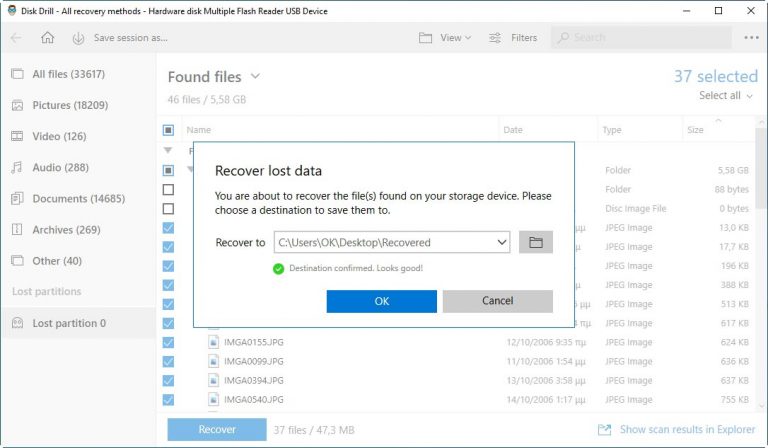Uncheck the IMGA0394.JPG checkbox
Image resolution: width=768 pixels, height=448 pixels.
pos(168,380)
